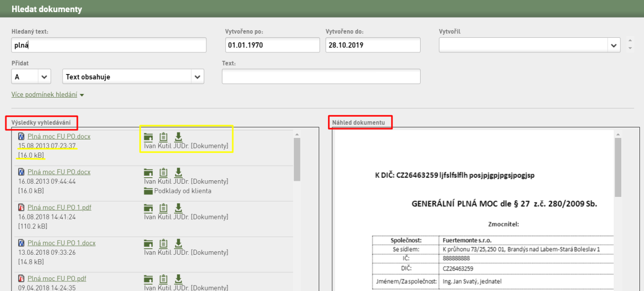Image resolution: width=644 pixels, height=291 pixels.
Task: Click the Vytvořeno po date field
Action: [272, 45]
